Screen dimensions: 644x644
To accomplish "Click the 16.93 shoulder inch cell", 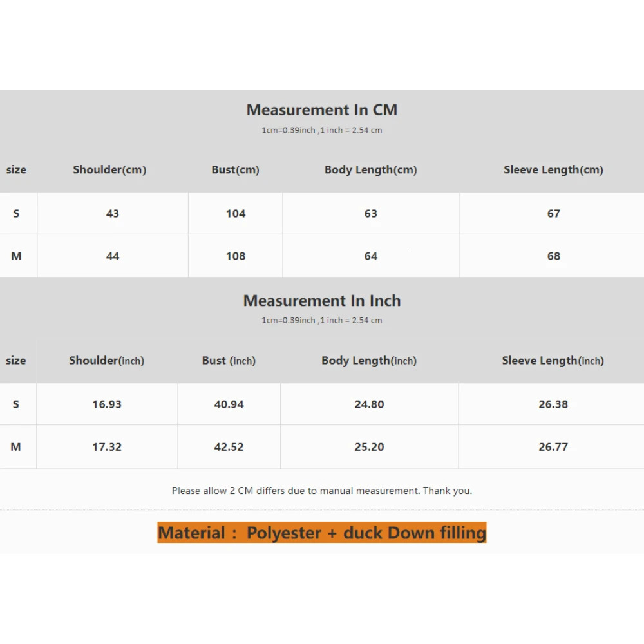I will (106, 404).
